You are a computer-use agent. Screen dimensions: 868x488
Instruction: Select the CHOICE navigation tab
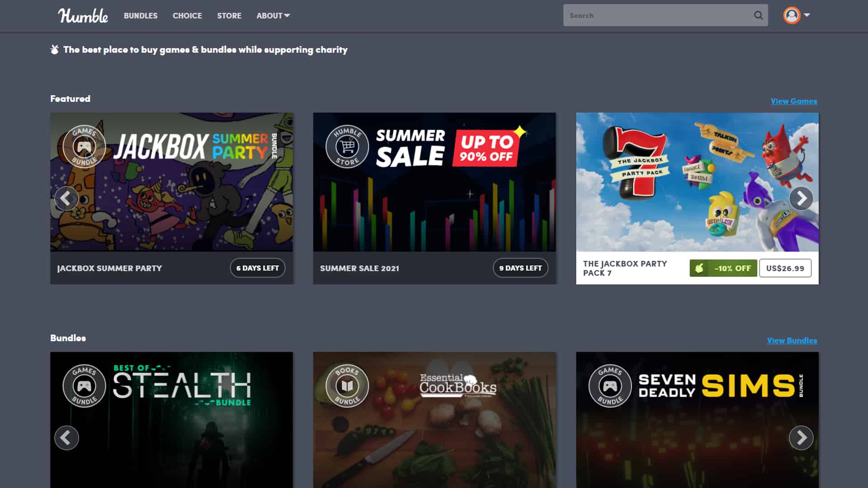click(x=187, y=15)
